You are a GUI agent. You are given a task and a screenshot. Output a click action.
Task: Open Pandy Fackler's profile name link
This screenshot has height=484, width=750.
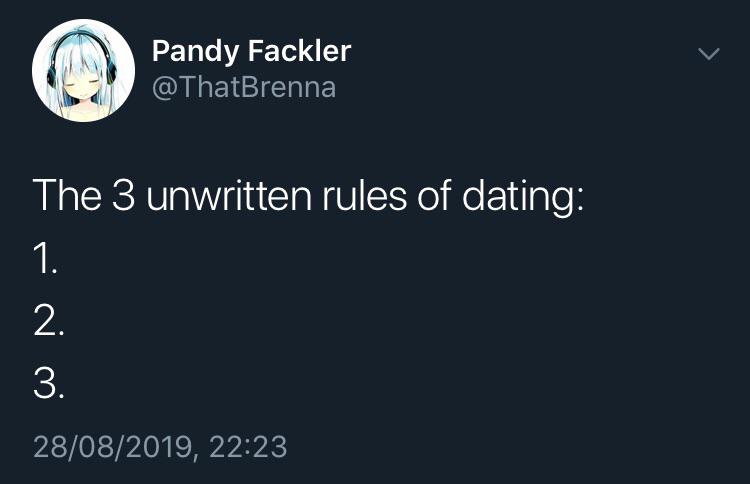point(252,51)
